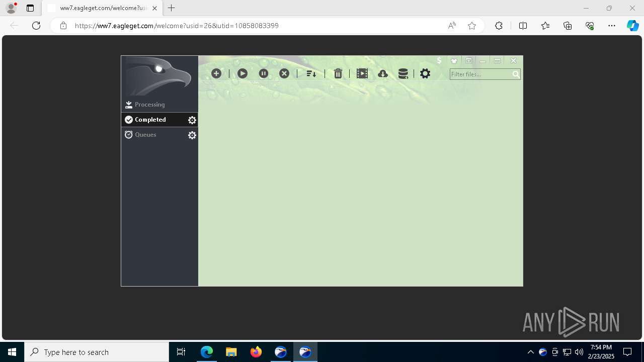Click the taskbar search box
Image resolution: width=644 pixels, height=362 pixels.
pos(97,352)
